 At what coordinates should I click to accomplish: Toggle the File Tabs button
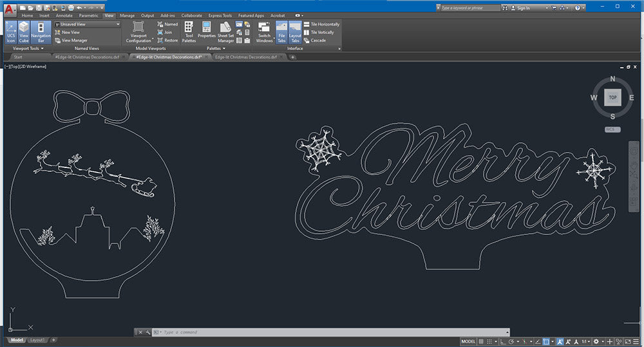281,32
